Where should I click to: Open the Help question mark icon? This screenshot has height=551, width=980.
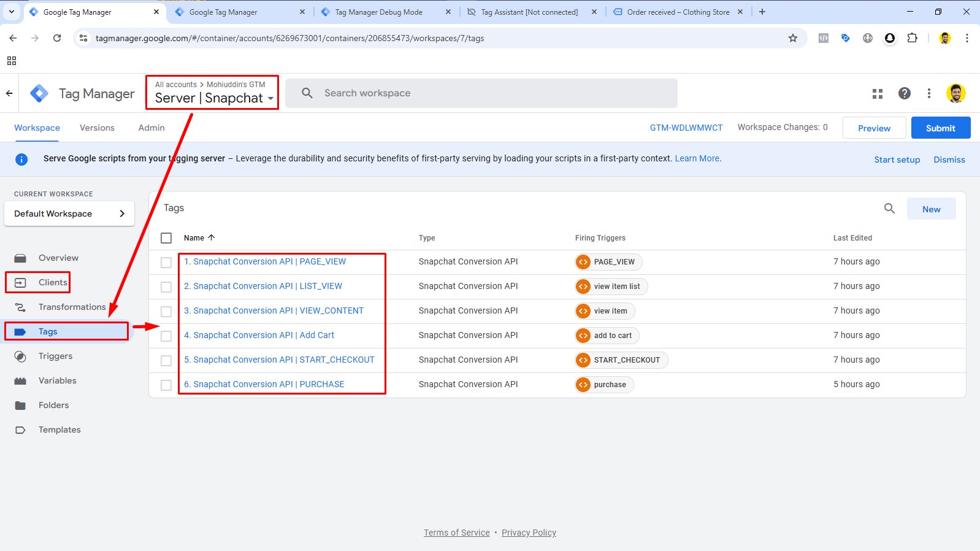904,93
